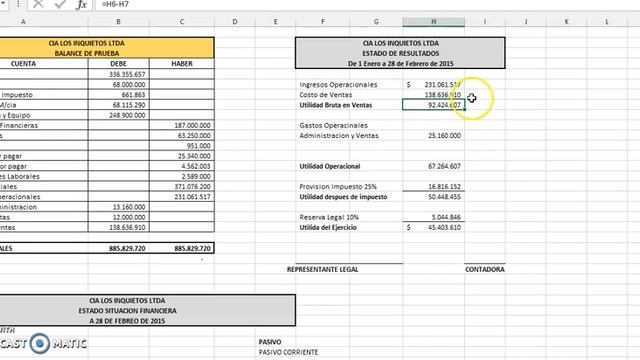Select column L header
Viewport: 640px width, 360px height.
[607, 22]
